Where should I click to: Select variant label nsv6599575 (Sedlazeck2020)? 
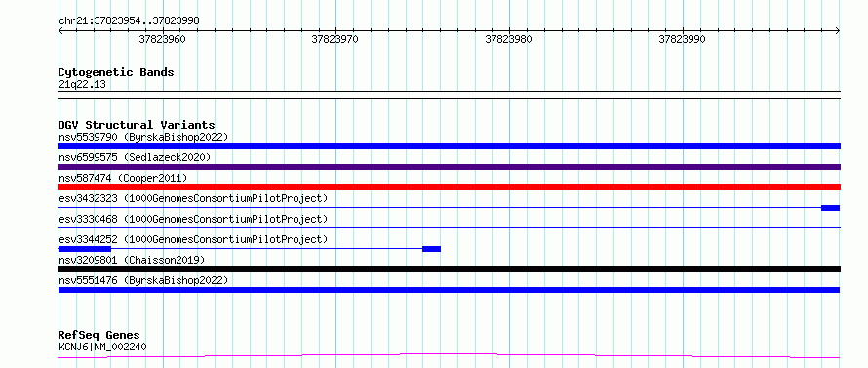(x=135, y=157)
